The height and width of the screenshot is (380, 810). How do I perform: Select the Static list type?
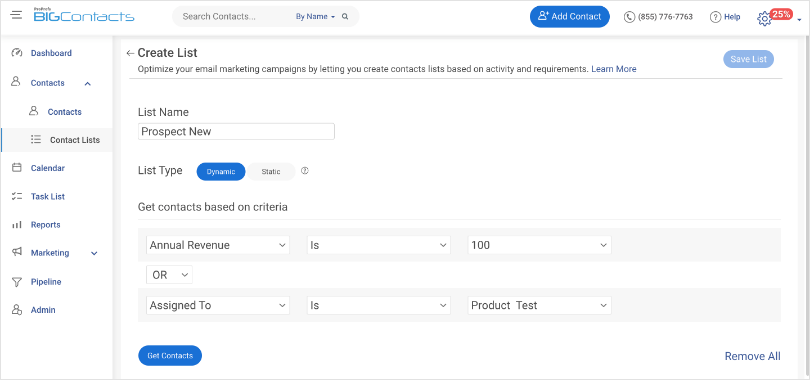click(x=271, y=171)
